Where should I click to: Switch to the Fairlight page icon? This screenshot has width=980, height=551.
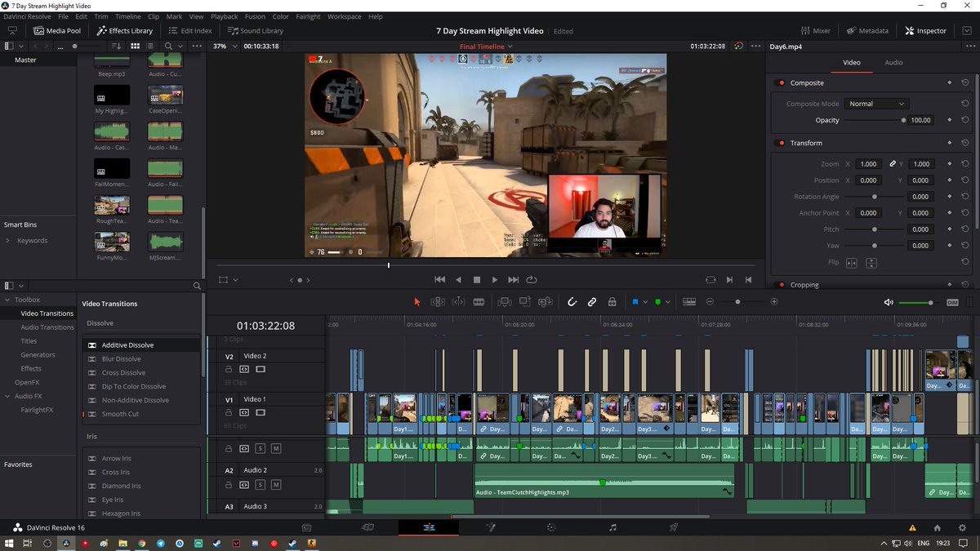pos(612,527)
